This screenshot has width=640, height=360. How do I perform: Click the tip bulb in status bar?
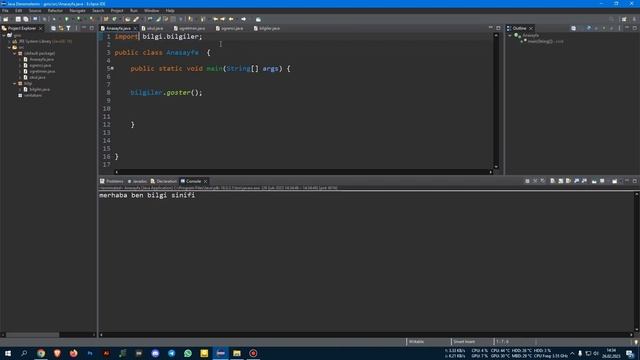636,342
